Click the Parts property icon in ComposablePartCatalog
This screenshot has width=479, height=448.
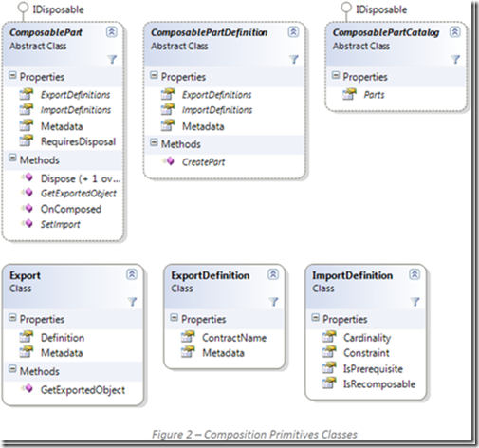tap(349, 94)
